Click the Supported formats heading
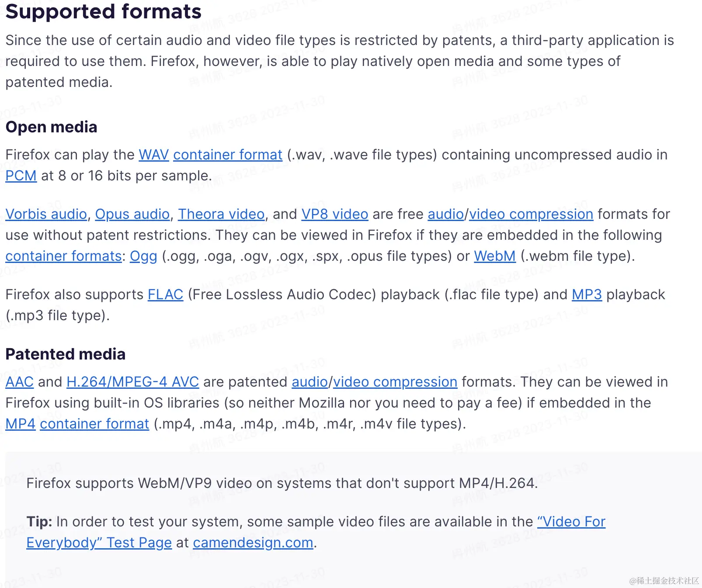The height and width of the screenshot is (588, 702). point(104,11)
